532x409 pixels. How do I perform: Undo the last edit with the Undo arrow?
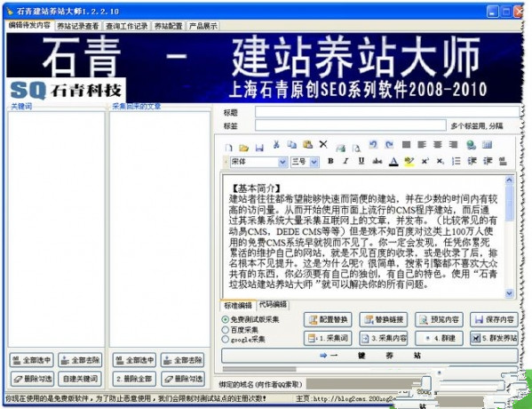[x=373, y=144]
